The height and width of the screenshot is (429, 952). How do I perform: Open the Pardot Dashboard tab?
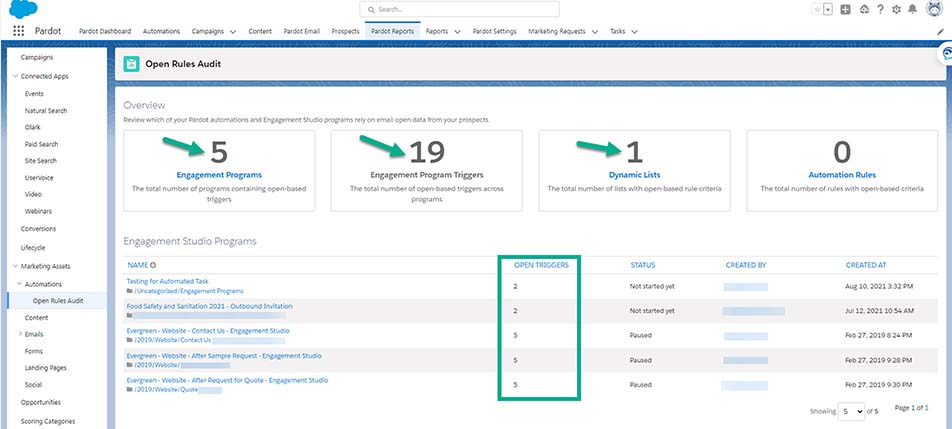click(x=104, y=32)
